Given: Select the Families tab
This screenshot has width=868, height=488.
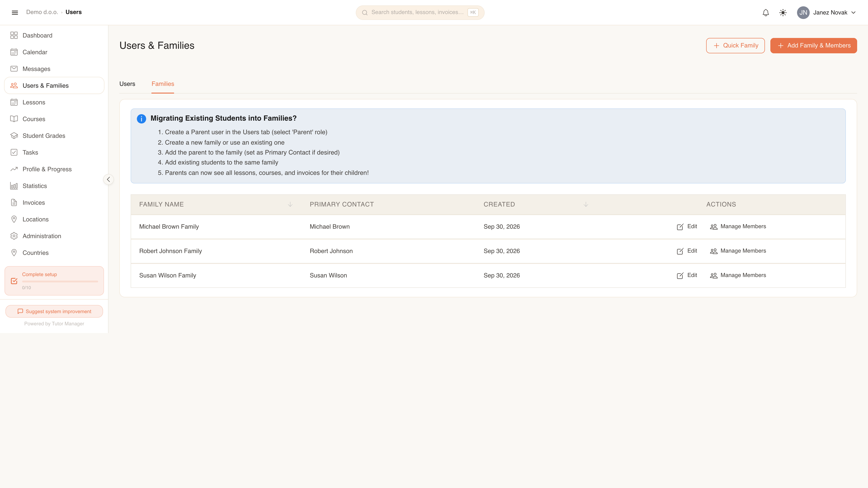Looking at the screenshot, I should [x=163, y=84].
